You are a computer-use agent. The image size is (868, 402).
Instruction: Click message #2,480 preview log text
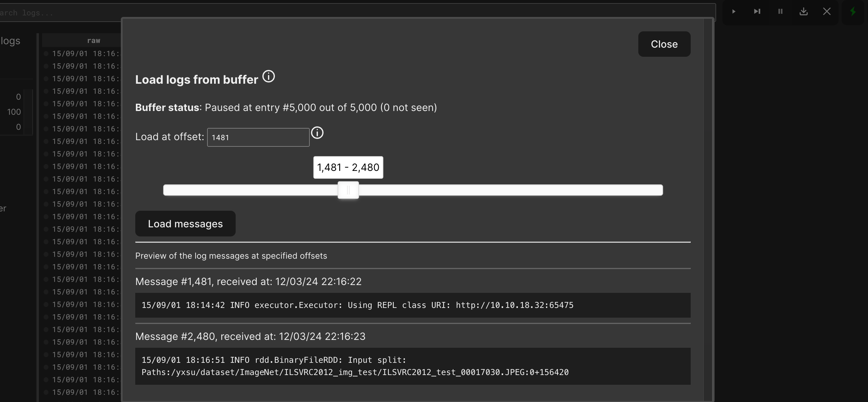[355, 366]
